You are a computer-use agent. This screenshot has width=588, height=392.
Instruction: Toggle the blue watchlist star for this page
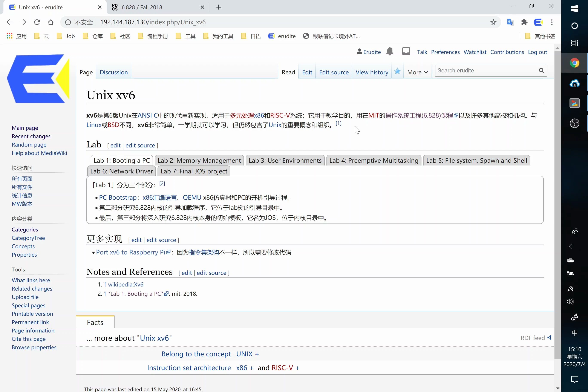[397, 71]
